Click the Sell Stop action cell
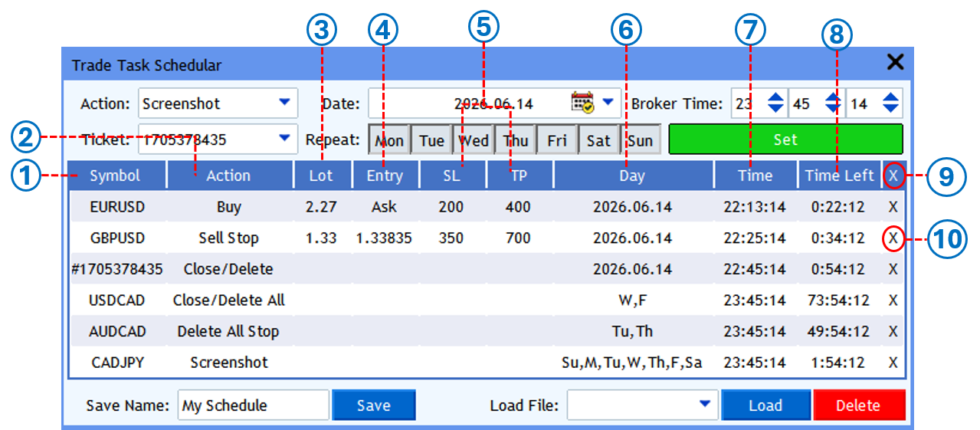The height and width of the screenshot is (430, 980). click(229, 238)
